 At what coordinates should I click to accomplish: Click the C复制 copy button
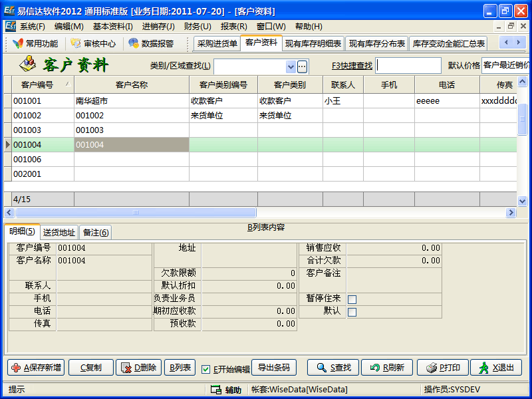click(x=90, y=368)
